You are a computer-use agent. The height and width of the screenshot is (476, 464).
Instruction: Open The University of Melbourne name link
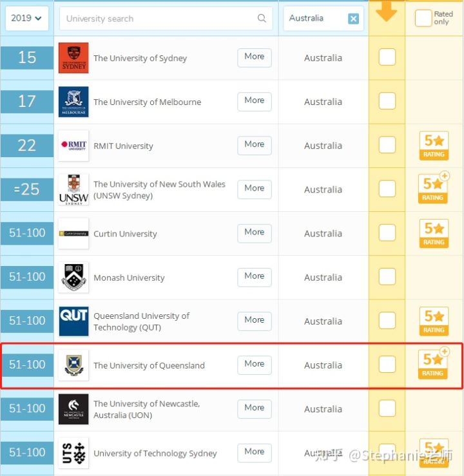click(x=148, y=102)
